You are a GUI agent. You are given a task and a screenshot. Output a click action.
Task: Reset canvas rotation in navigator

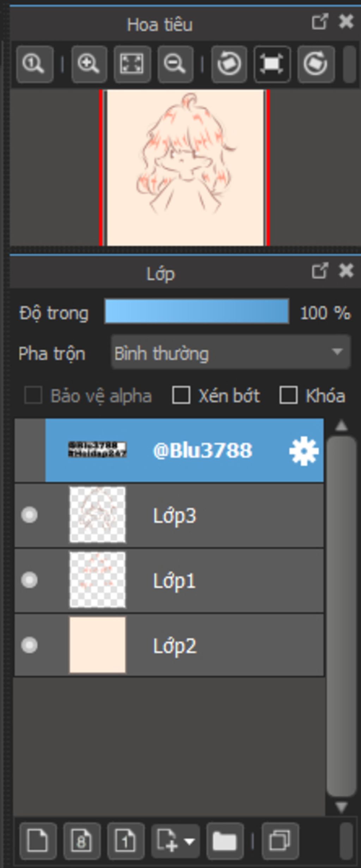(x=272, y=64)
